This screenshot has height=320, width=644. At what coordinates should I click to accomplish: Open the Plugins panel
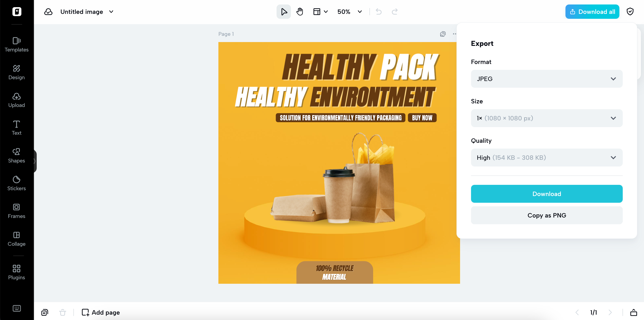(x=17, y=272)
